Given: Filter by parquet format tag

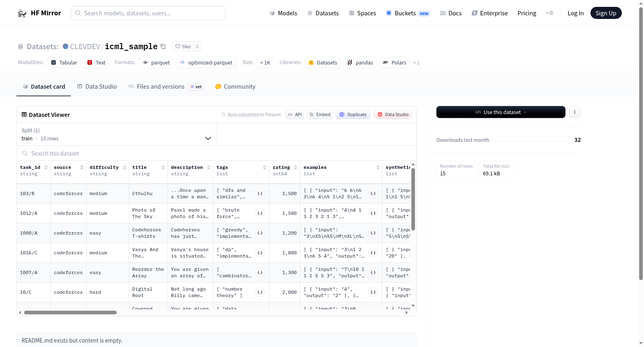Looking at the screenshot, I should coord(156,62).
